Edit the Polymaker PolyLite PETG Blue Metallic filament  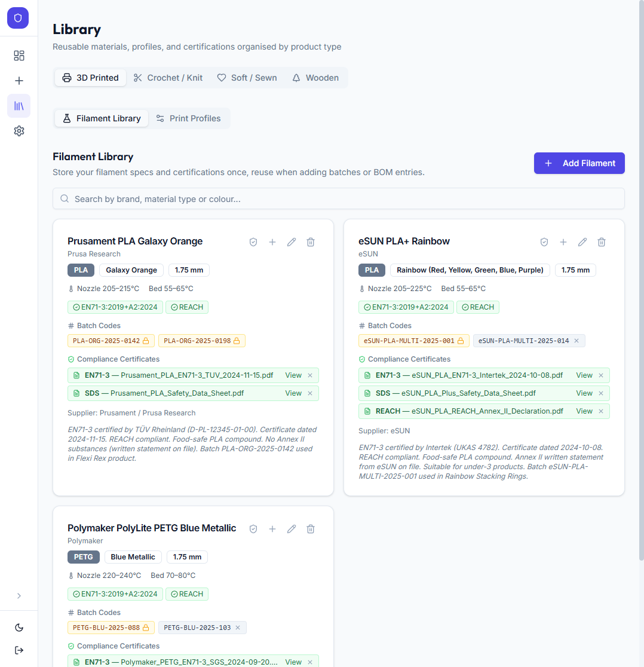click(x=292, y=529)
